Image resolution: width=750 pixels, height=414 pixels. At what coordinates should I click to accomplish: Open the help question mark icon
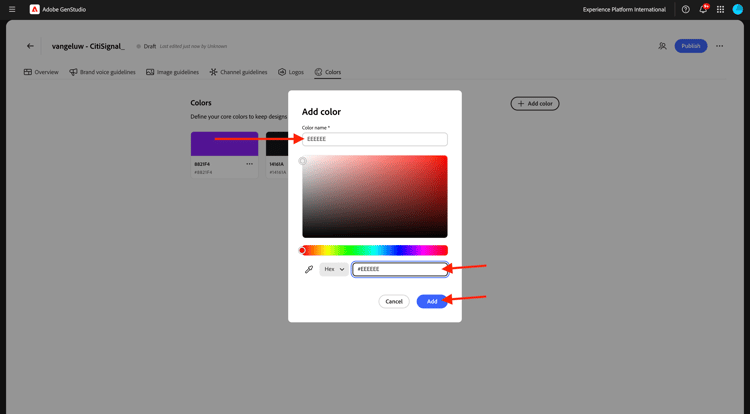click(685, 9)
